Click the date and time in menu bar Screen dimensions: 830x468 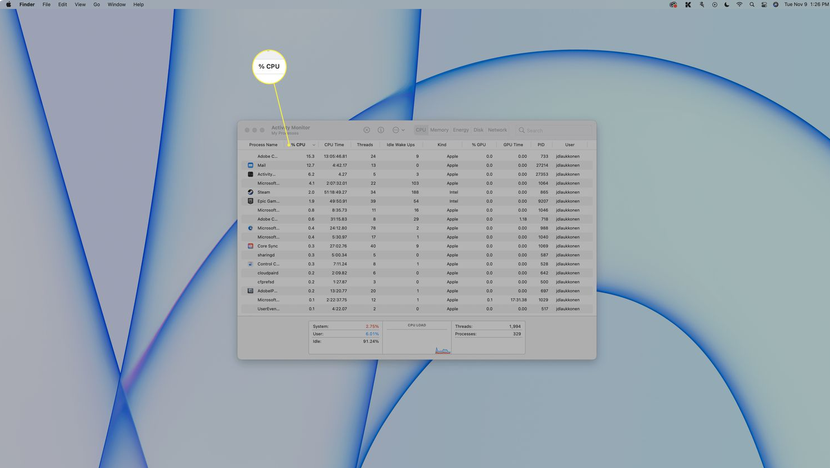(x=806, y=4)
